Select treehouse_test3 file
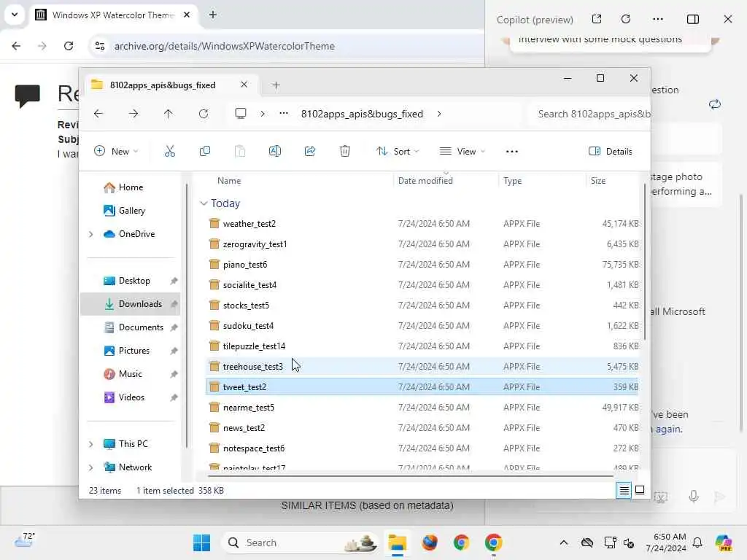This screenshot has width=747, height=560. tap(422, 367)
